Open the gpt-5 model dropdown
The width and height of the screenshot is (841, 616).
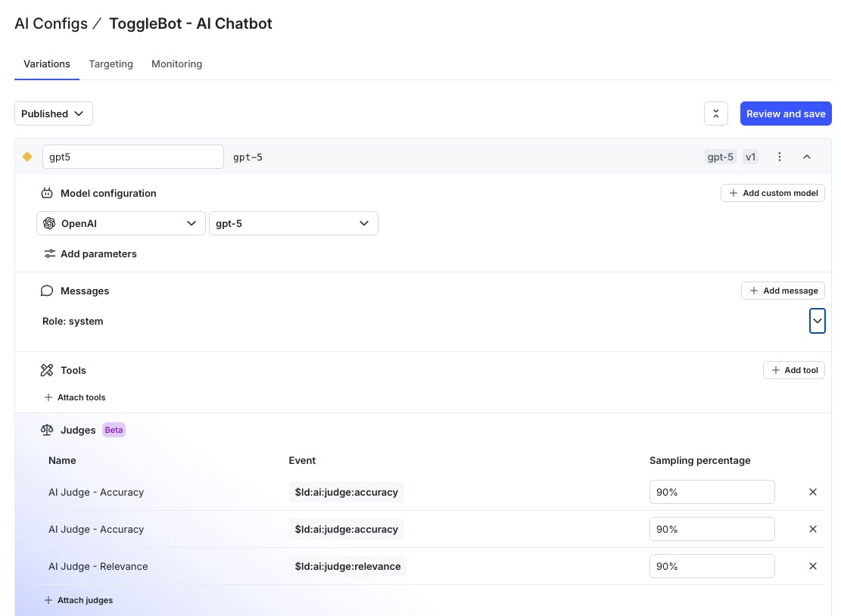[x=293, y=223]
